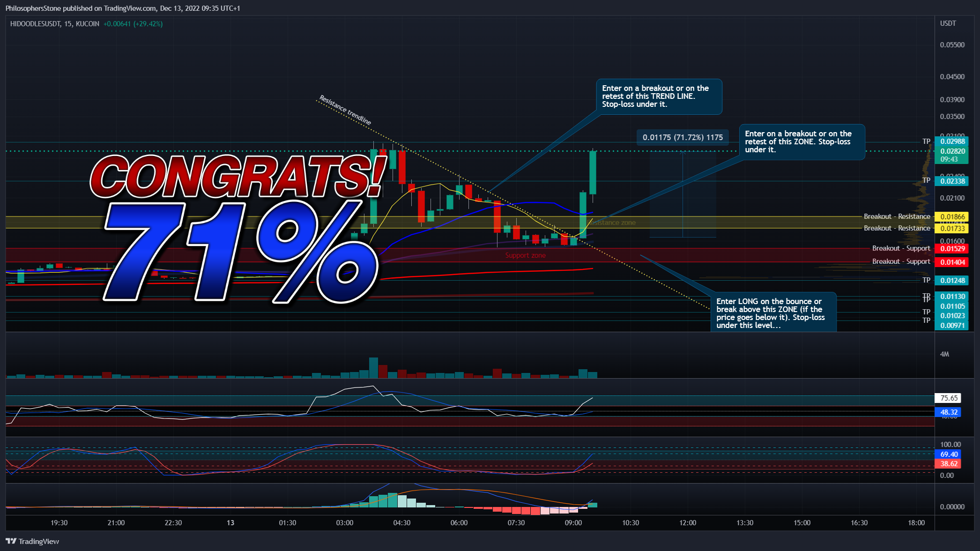Click the Resistance trendline text label
Screen dimensions: 980x551
(345, 110)
